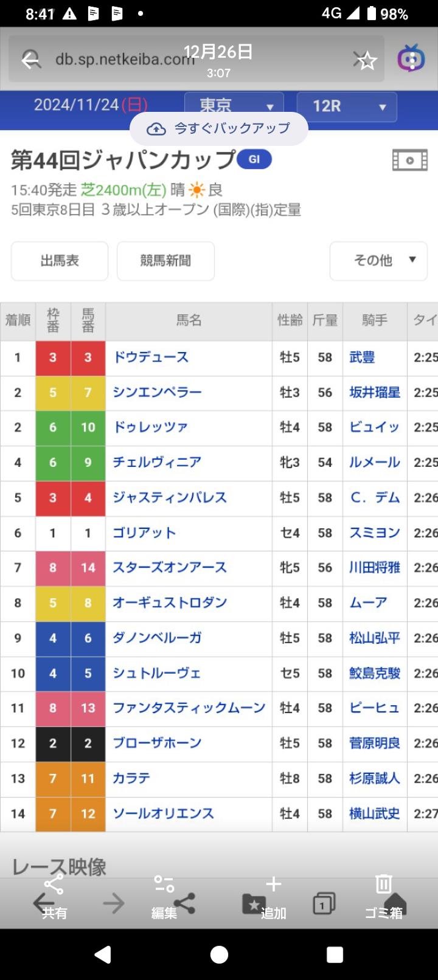Image resolution: width=438 pixels, height=980 pixels.
Task: Tap the Edit (編集) sliders icon
Action: click(x=164, y=885)
